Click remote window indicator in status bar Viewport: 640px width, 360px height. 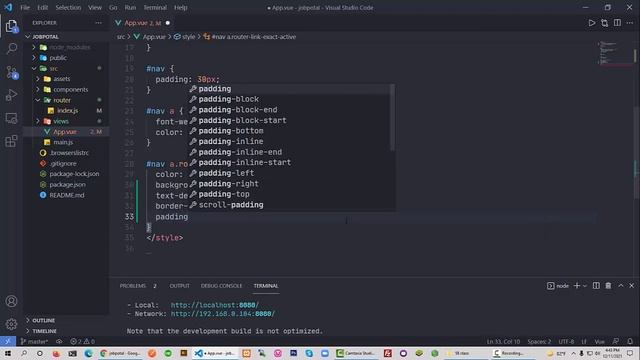pos(8,341)
